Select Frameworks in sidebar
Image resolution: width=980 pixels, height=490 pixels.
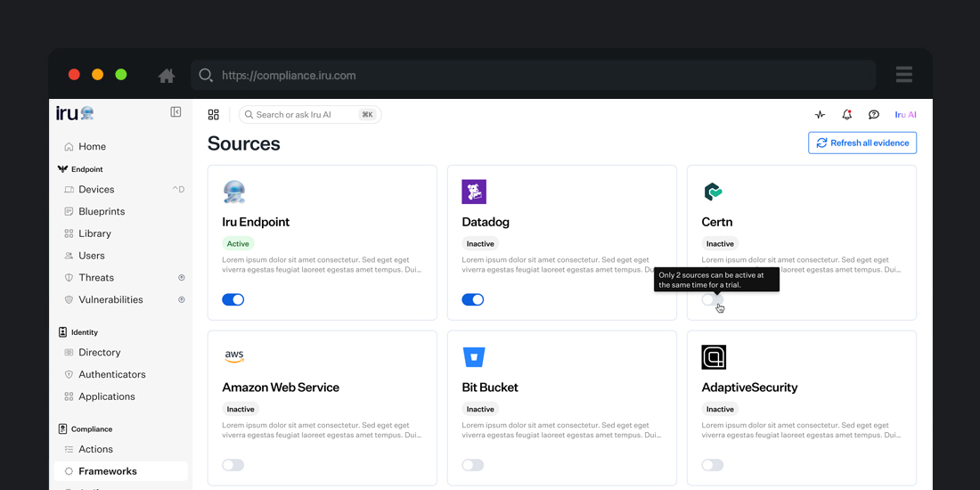120,471
